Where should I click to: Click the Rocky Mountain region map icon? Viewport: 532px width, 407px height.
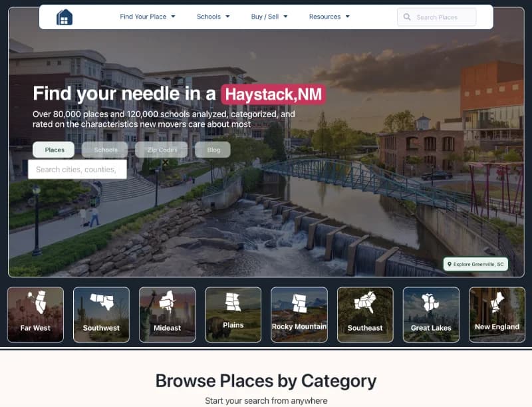[300, 303]
